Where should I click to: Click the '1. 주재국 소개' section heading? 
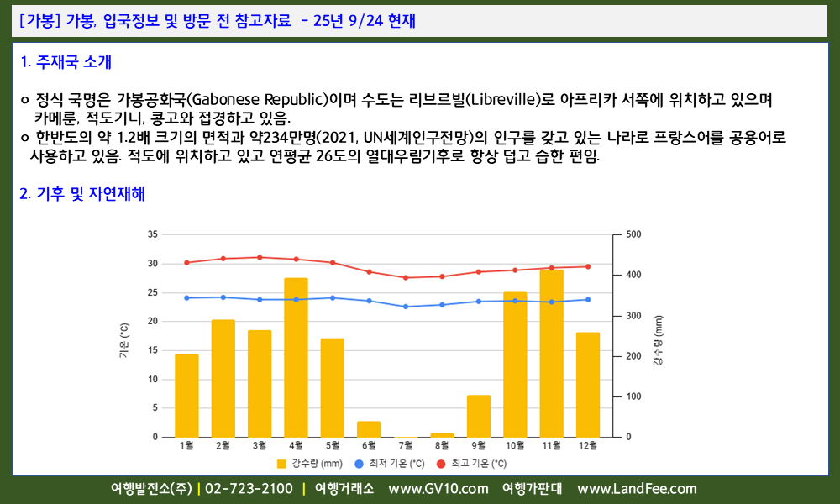click(x=65, y=61)
